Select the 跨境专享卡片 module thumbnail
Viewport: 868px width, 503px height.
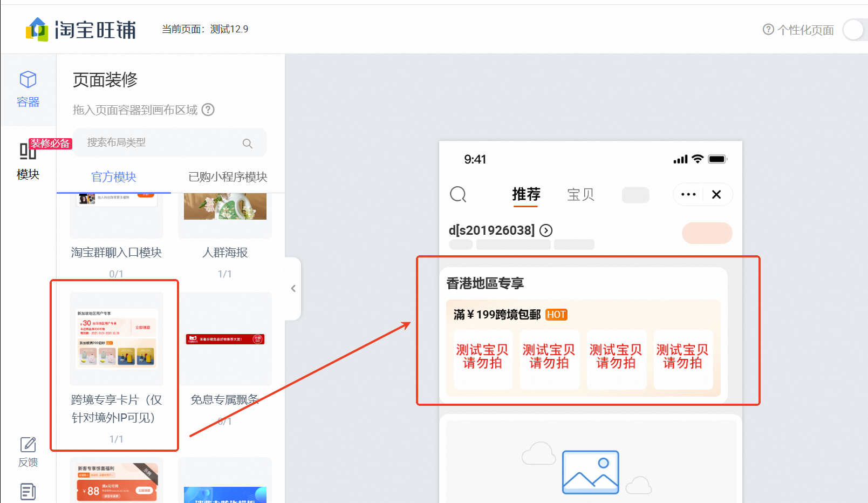117,339
